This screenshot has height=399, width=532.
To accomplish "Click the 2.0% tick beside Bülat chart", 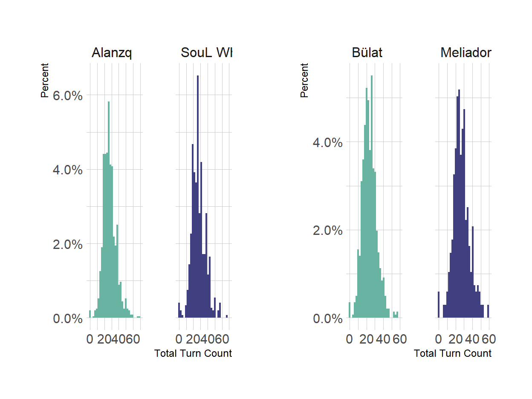I will pyautogui.click(x=327, y=230).
